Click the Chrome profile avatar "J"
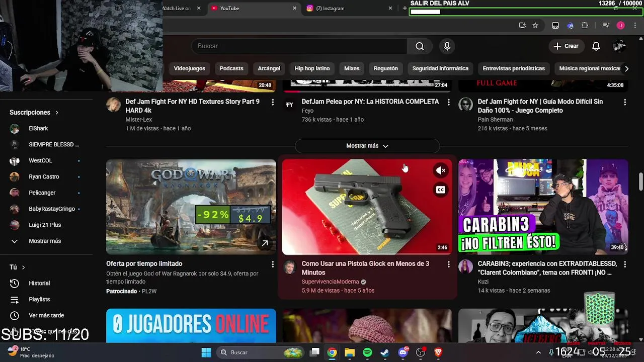 point(620,26)
